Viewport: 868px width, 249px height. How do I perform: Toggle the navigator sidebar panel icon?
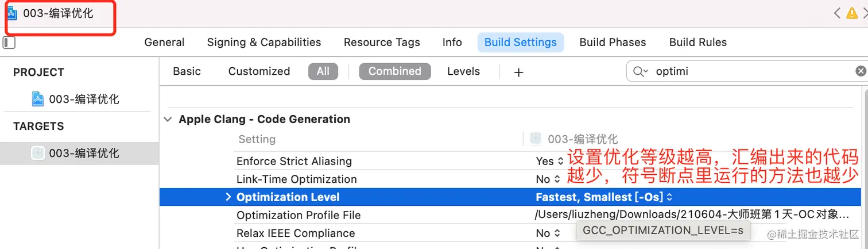(9, 43)
